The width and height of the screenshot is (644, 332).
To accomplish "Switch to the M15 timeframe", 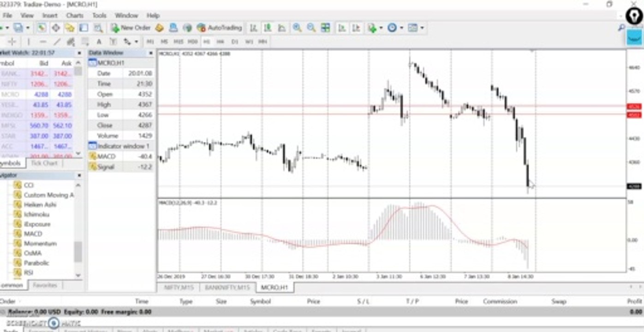I will point(179,41).
